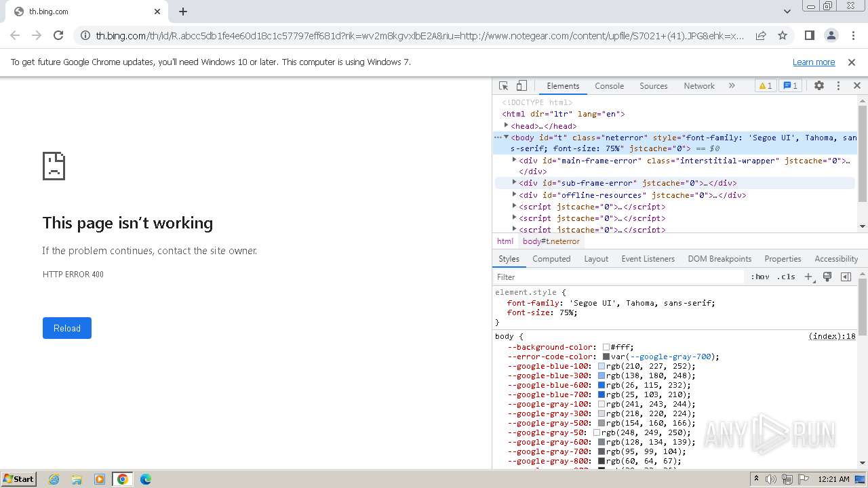Switch to the Network tab
The height and width of the screenshot is (488, 868).
(x=699, y=86)
